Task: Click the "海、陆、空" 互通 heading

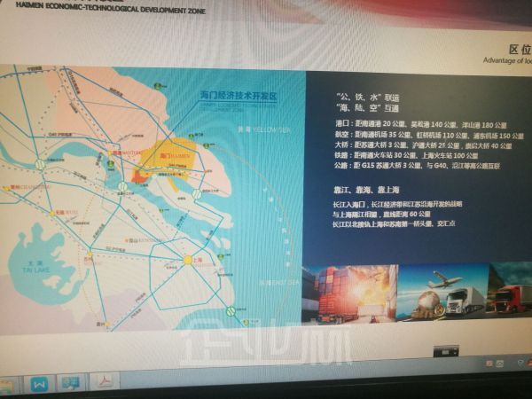Action: pos(367,108)
